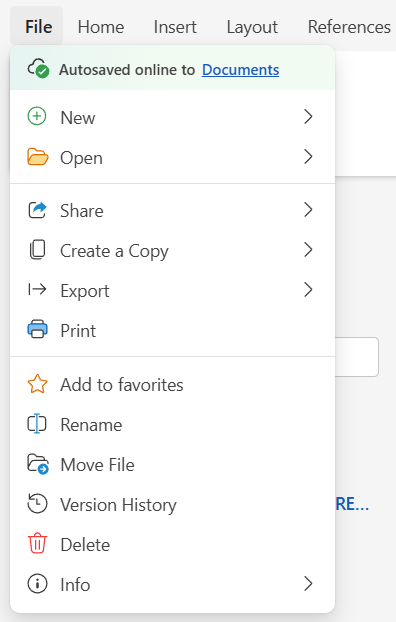Click the Move File folder icon
Viewport: 396px width, 622px height.
[x=38, y=464]
